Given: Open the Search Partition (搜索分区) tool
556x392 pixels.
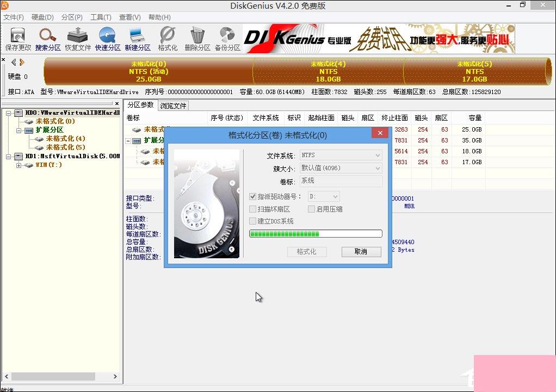Looking at the screenshot, I should (48, 39).
